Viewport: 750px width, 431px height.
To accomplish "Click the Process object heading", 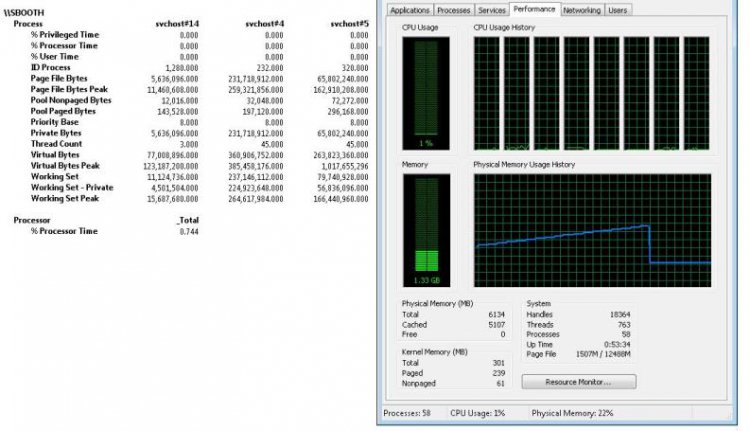I will pos(28,23).
